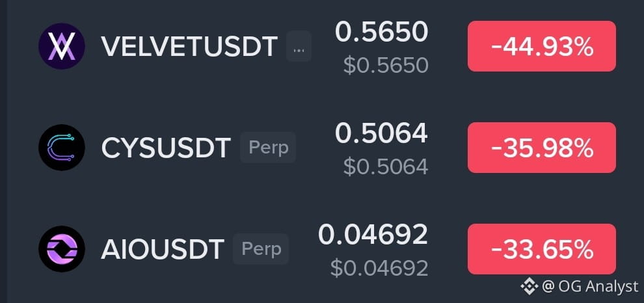Click the VELVET coin logo icon
The image size is (644, 303).
[x=62, y=46]
